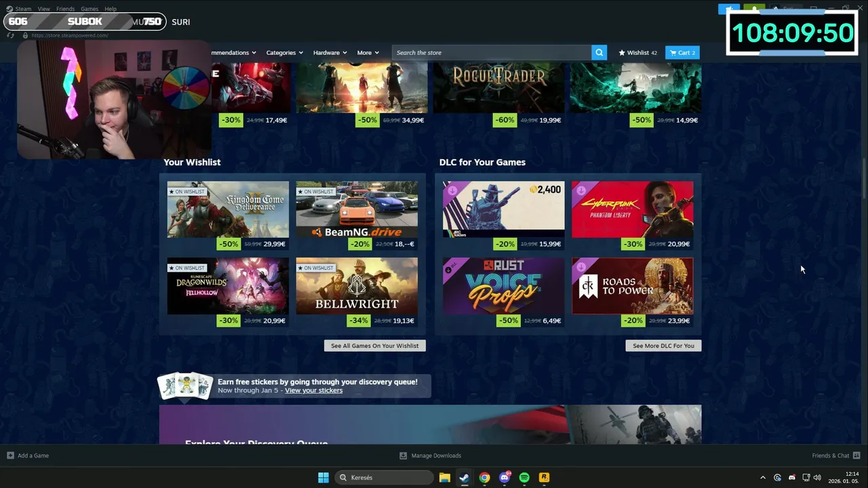868x488 pixels.
Task: Click the download icon on the Roads to Power thumbnail
Action: coord(581,267)
